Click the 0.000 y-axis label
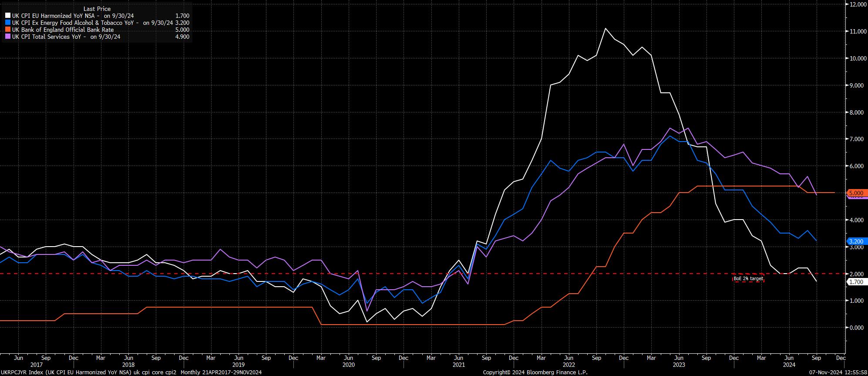The width and height of the screenshot is (868, 376). 857,328
